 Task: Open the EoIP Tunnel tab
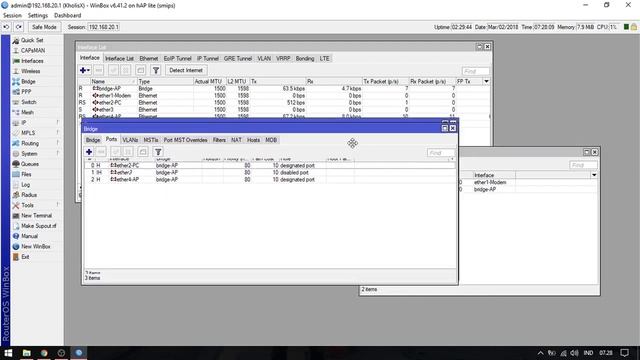click(178, 58)
